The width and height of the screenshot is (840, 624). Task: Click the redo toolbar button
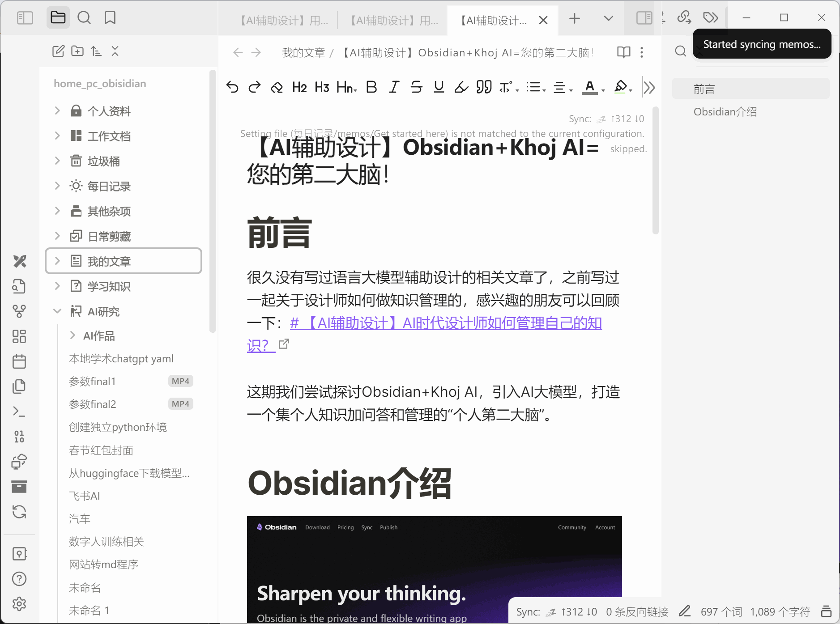(255, 87)
